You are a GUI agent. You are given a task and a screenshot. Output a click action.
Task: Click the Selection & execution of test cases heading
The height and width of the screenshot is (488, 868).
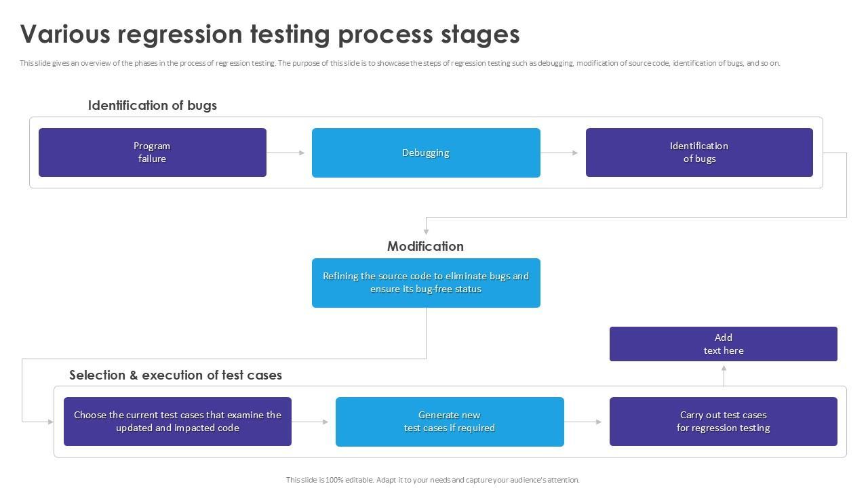pyautogui.click(x=176, y=375)
